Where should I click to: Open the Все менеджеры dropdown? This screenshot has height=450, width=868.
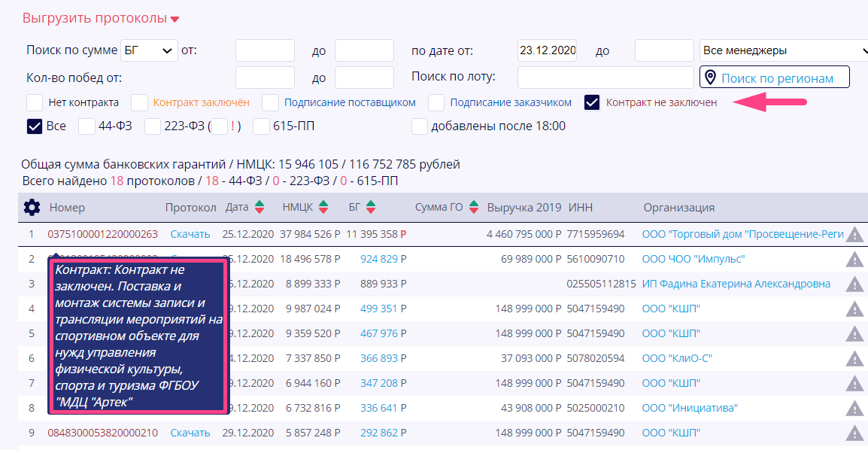tap(784, 50)
